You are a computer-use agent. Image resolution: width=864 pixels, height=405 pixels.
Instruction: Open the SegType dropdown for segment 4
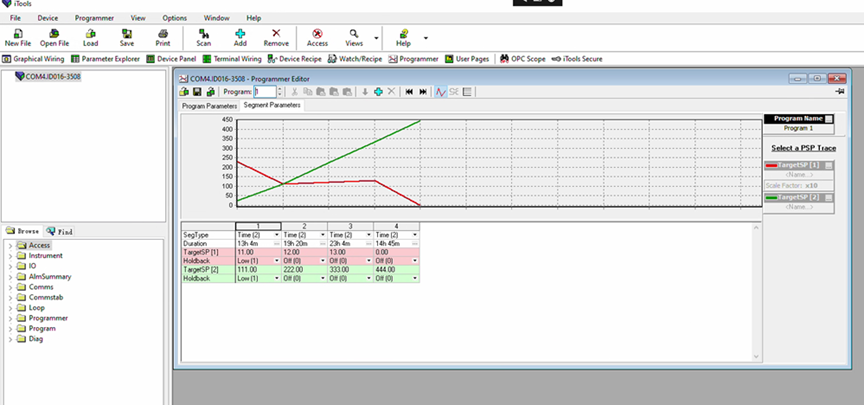(415, 235)
